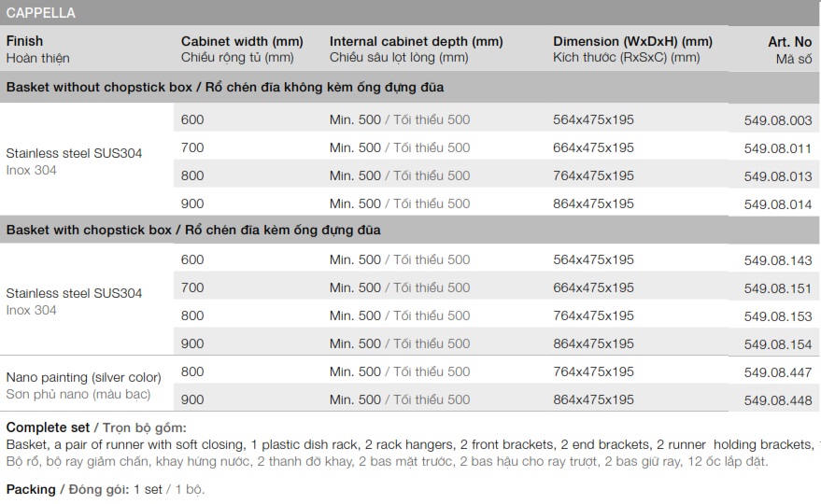The height and width of the screenshot is (504, 821).
Task: Click the Complete set label
Action: [46, 427]
